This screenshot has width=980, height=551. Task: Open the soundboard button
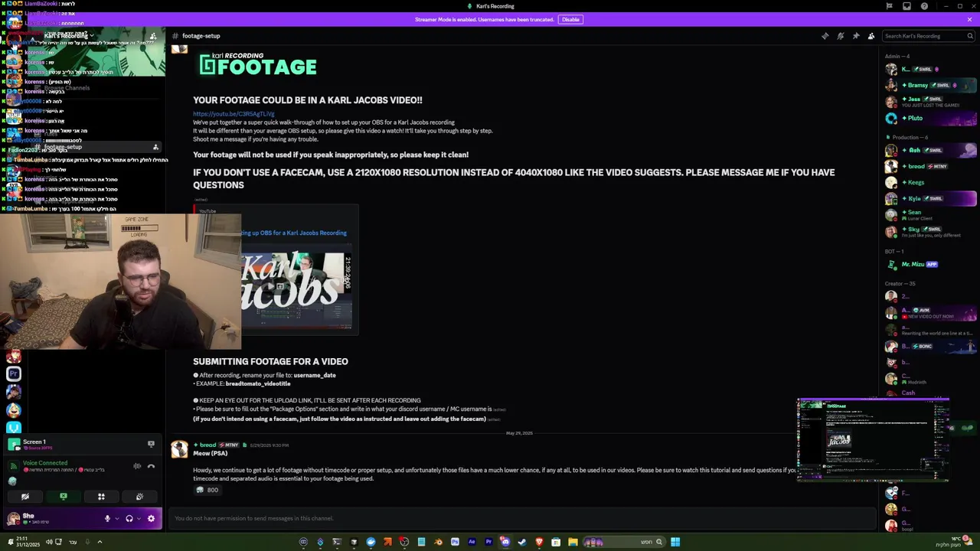point(139,497)
